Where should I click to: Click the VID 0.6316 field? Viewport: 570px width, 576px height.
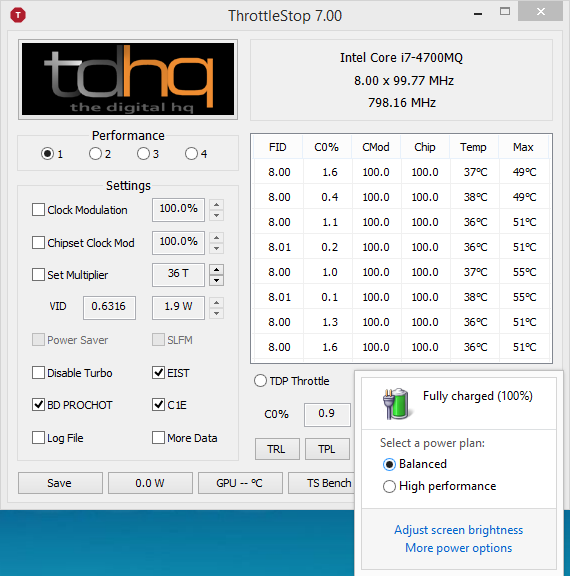pyautogui.click(x=109, y=308)
